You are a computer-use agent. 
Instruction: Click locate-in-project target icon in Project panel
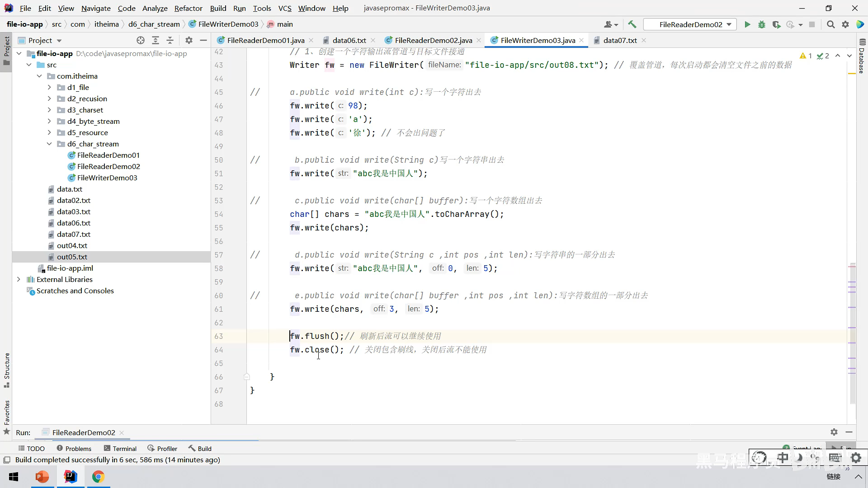click(x=141, y=40)
